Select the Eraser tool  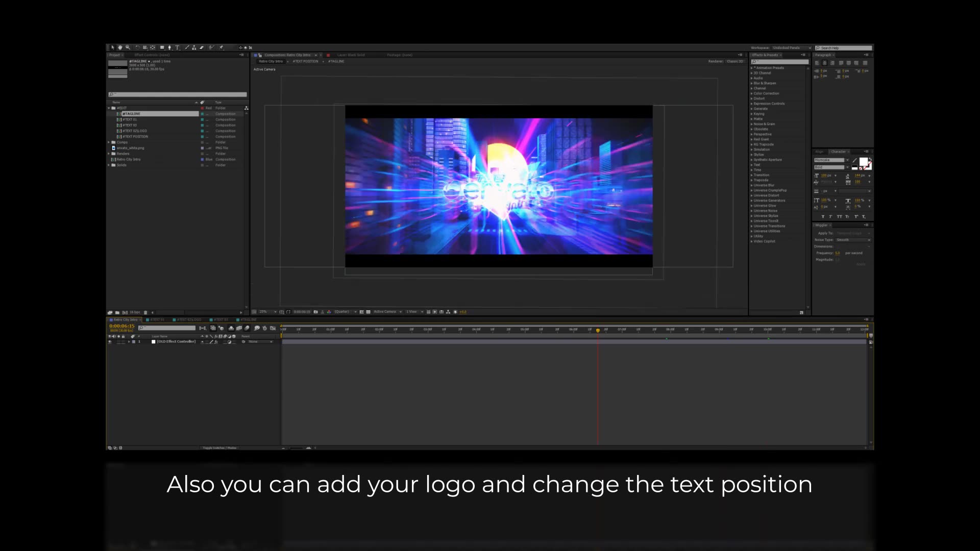(x=202, y=47)
